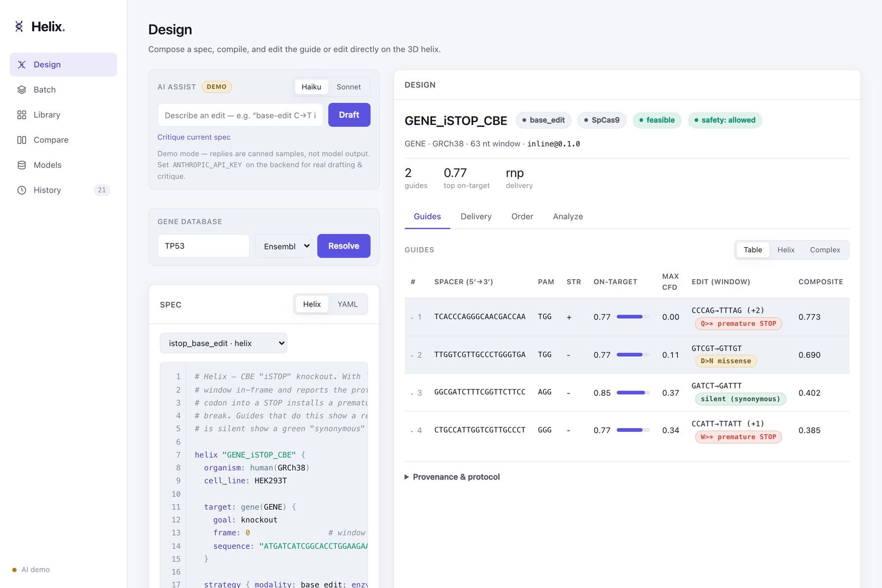Click the Library grid icon in the sidebar
882x588 pixels.
point(22,115)
